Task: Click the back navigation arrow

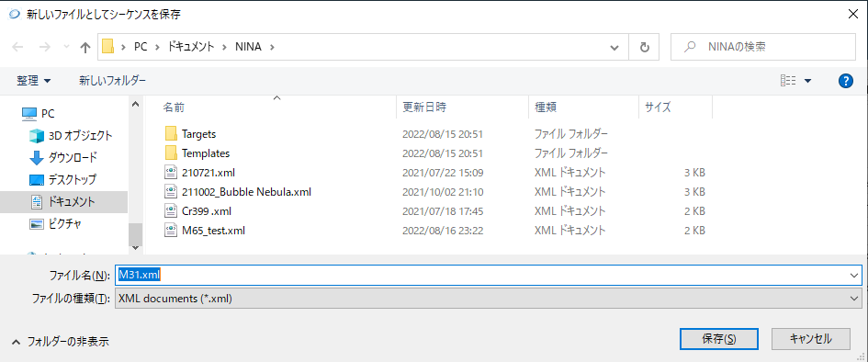Action: tap(17, 48)
